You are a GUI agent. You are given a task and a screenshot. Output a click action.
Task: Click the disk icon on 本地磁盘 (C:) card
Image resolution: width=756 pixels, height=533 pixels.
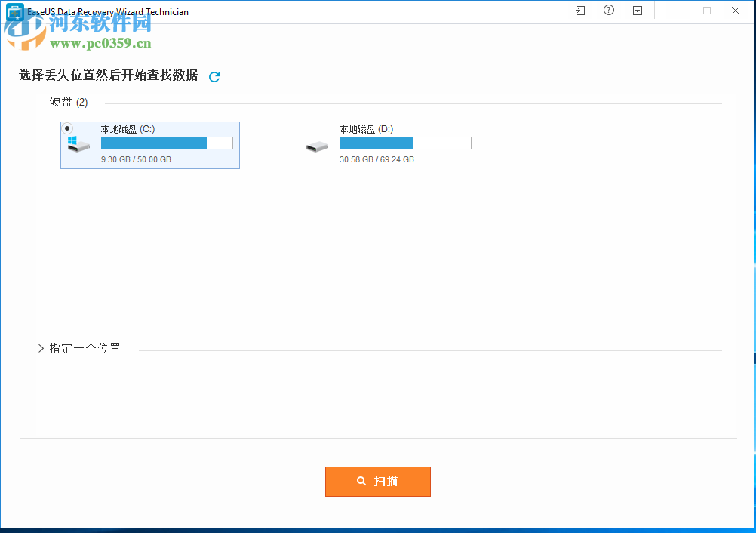pos(78,143)
